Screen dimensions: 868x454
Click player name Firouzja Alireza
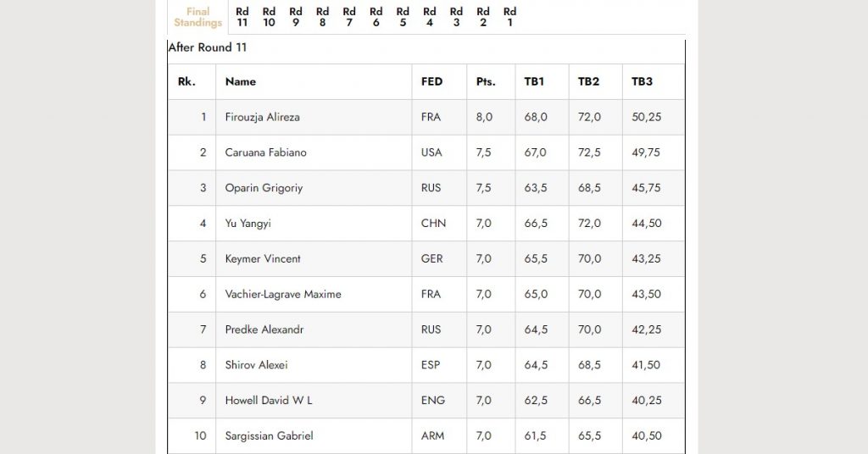(x=263, y=117)
